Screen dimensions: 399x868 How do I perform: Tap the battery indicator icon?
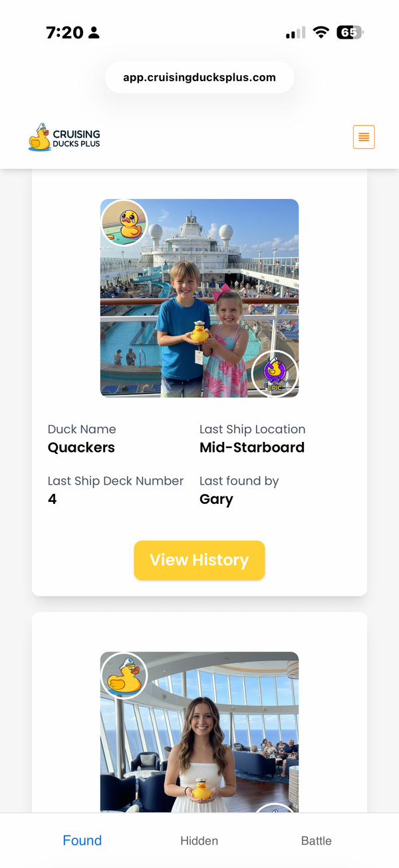pos(350,33)
